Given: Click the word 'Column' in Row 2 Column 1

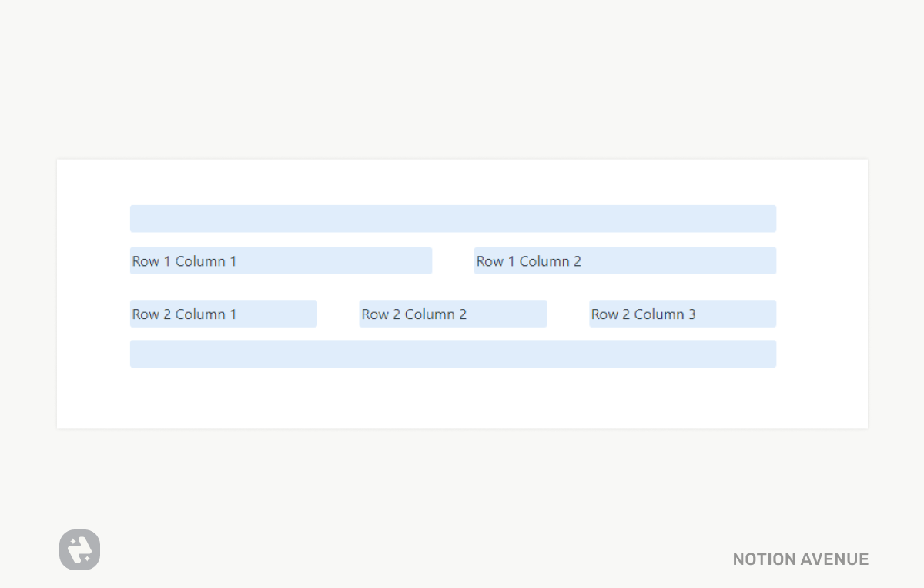Looking at the screenshot, I should coord(200,314).
